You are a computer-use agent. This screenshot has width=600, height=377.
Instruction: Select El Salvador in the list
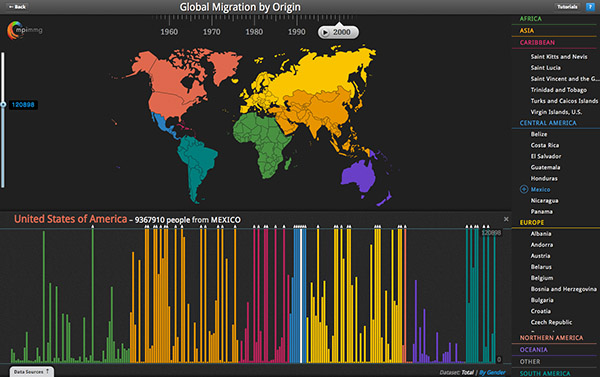point(546,156)
